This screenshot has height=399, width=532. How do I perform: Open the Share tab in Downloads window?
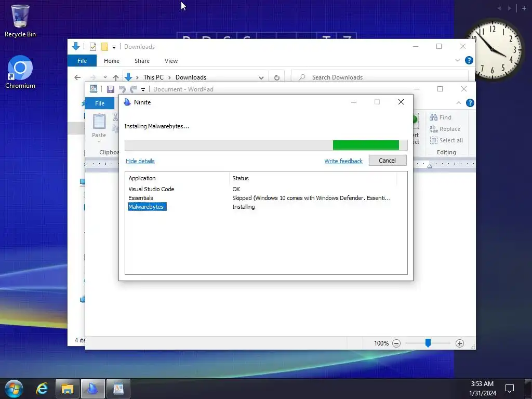click(x=142, y=61)
